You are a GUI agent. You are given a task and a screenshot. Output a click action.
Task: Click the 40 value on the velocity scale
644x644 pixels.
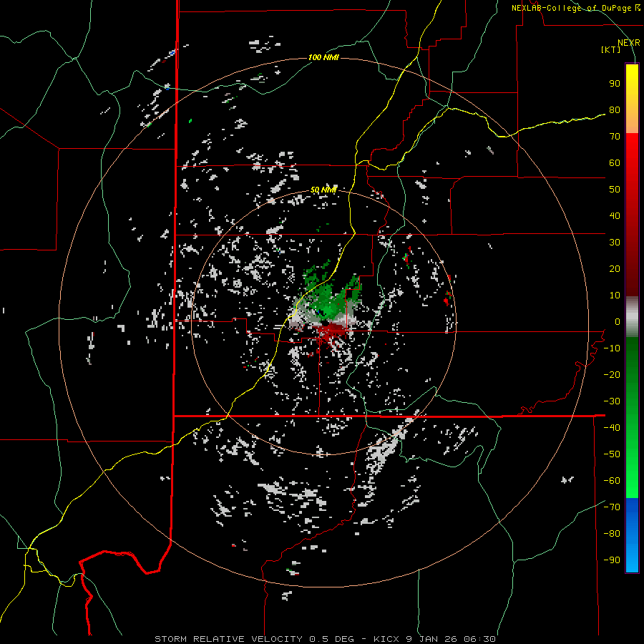(x=615, y=216)
